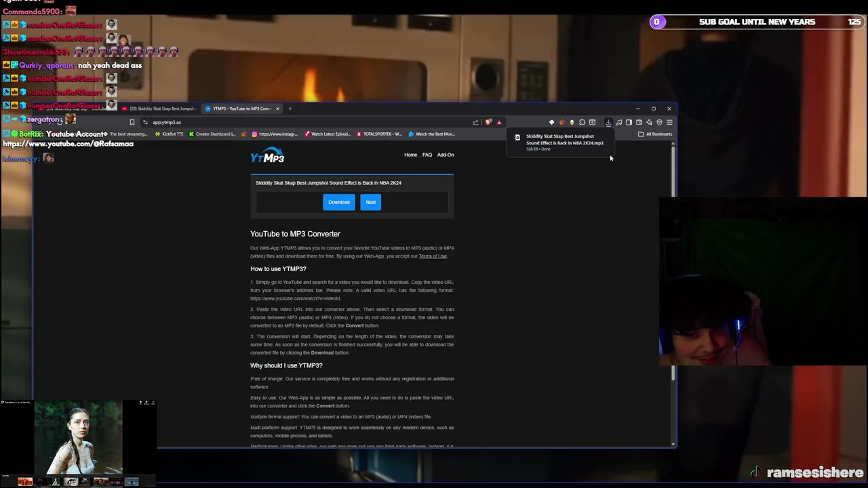Viewport: 868px width, 488px height.
Task: Click the woman photo in image viewer window
Action: (78, 438)
